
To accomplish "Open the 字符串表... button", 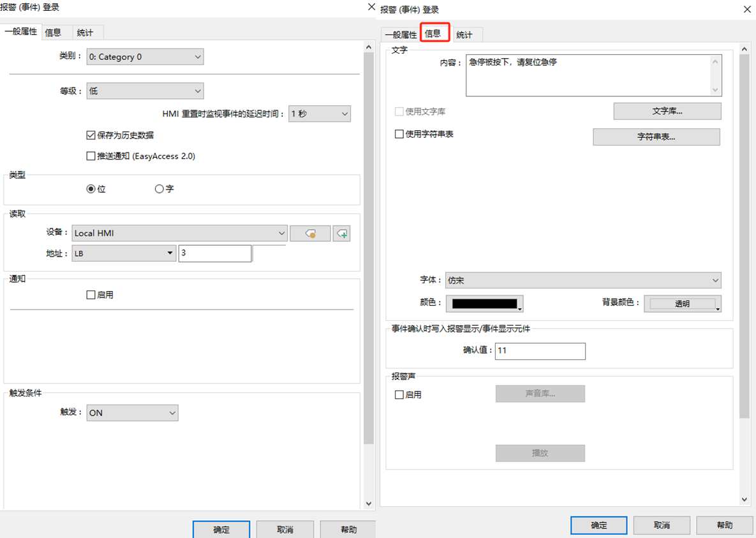I will pyautogui.click(x=656, y=137).
